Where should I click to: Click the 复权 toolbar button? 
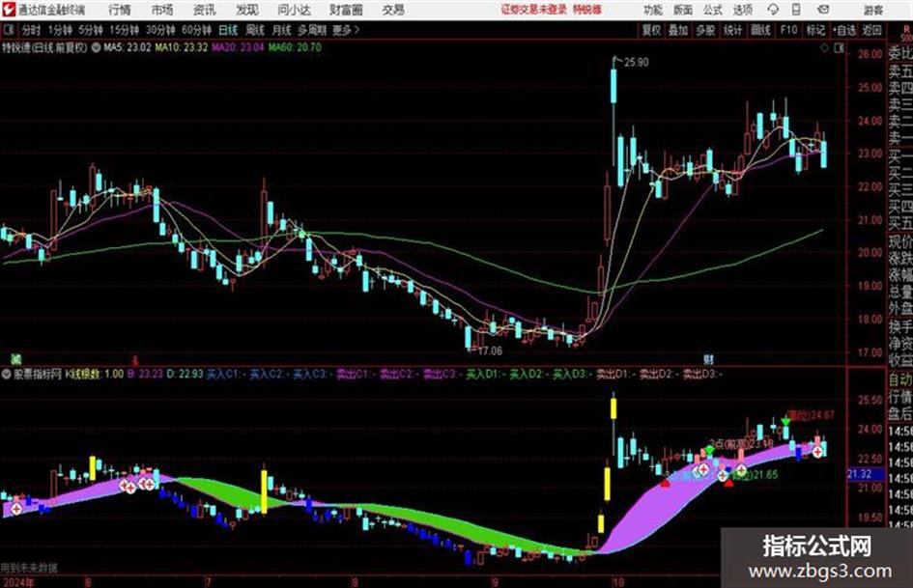[x=651, y=30]
